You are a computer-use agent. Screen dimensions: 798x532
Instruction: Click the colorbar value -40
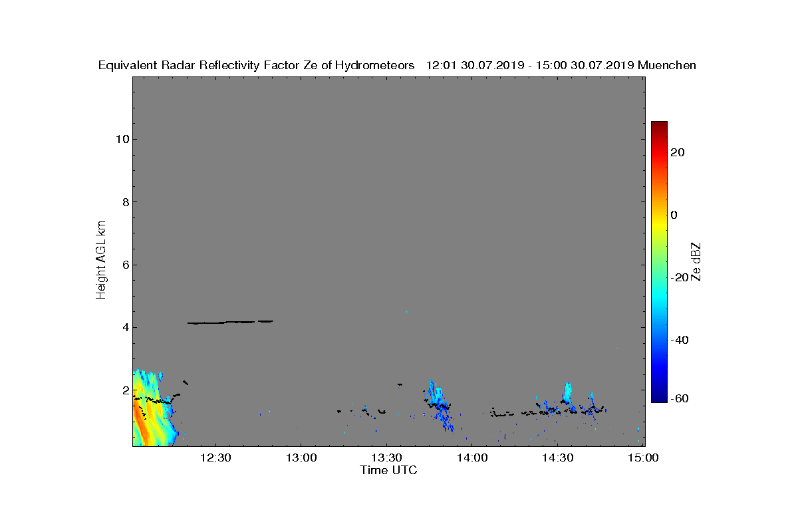(x=680, y=340)
